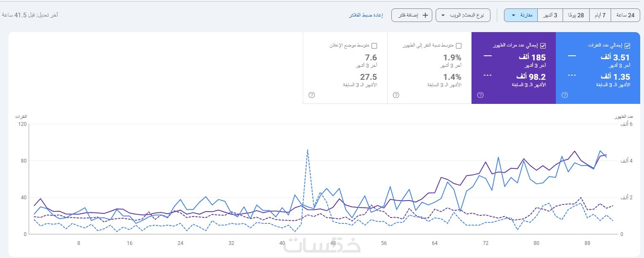This screenshot has height=258, width=644.
Task: Open help icon on average position card
Action: coord(312,95)
